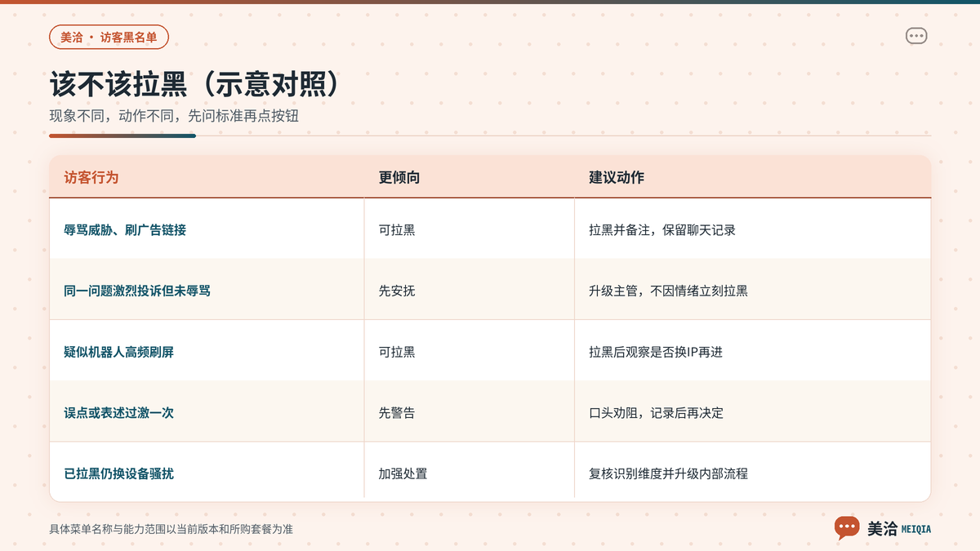Select the cell 已拉黑仍换设备骚扰

tap(118, 473)
